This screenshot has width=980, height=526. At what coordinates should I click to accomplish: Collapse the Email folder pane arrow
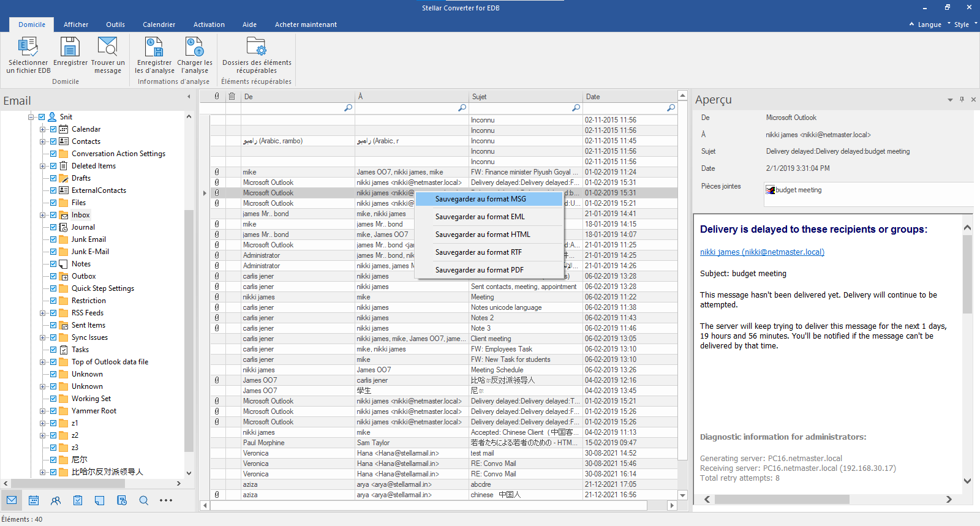[189, 96]
